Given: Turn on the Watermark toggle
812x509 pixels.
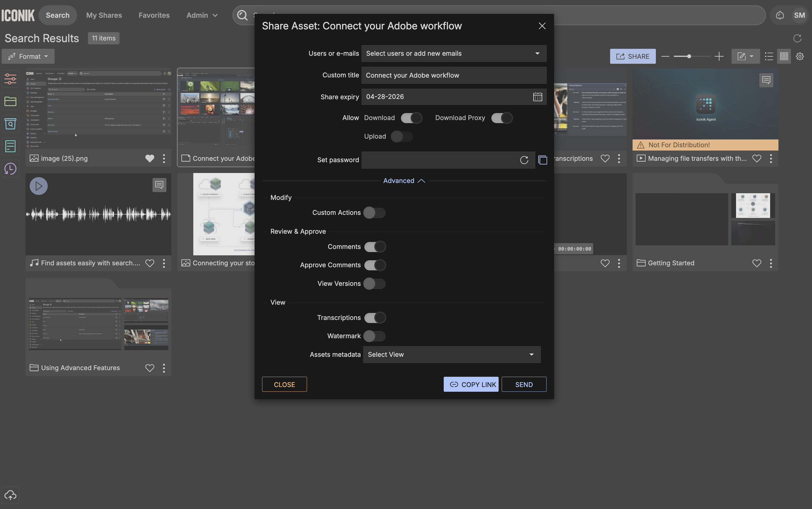Looking at the screenshot, I should pyautogui.click(x=374, y=336).
